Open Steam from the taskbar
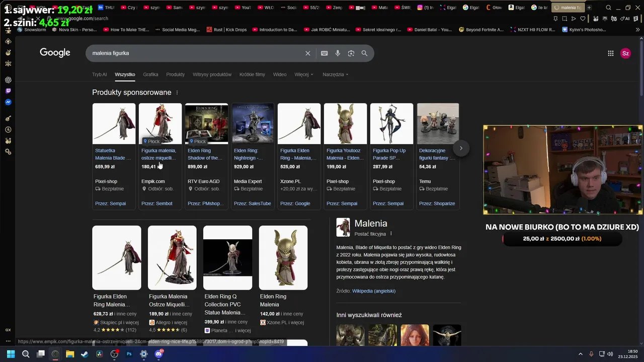Viewport: 644px width, 362px height. pyautogui.click(x=85, y=354)
